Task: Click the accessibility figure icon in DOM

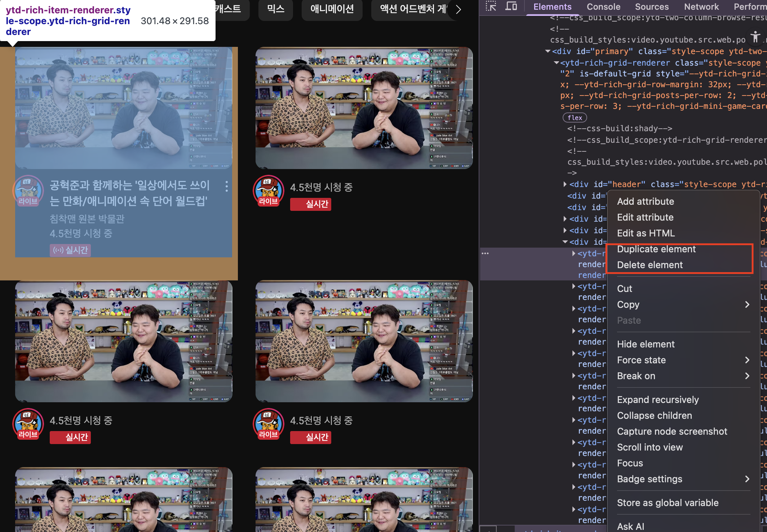Action: pos(755,36)
